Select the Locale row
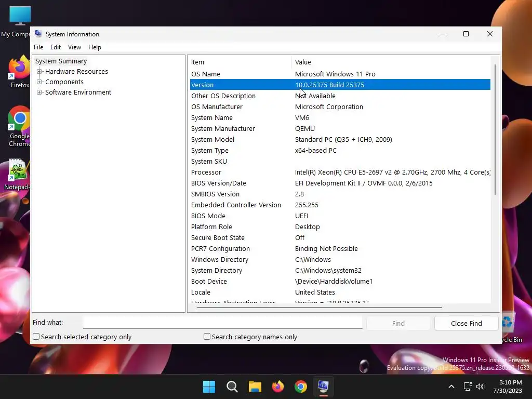This screenshot has width=532, height=399. 340,292
